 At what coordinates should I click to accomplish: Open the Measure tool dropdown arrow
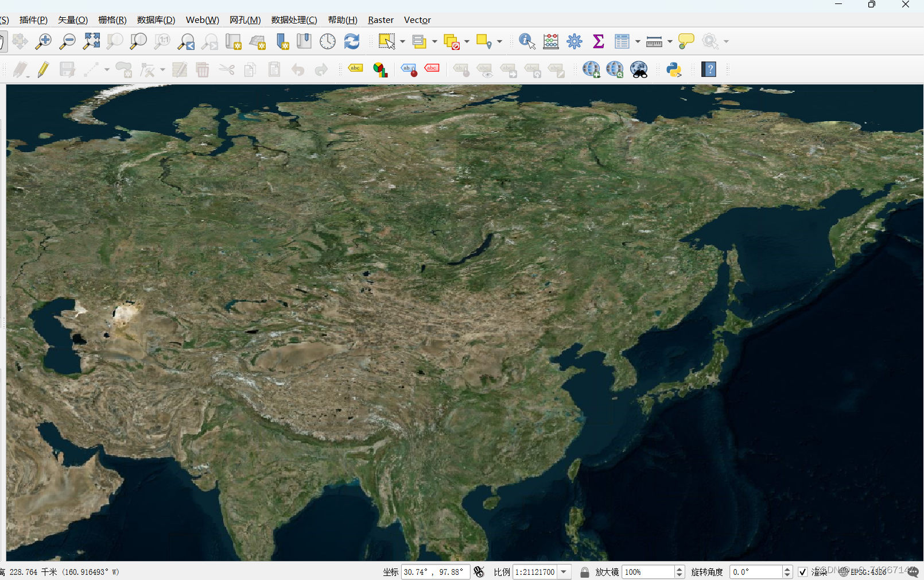(669, 41)
